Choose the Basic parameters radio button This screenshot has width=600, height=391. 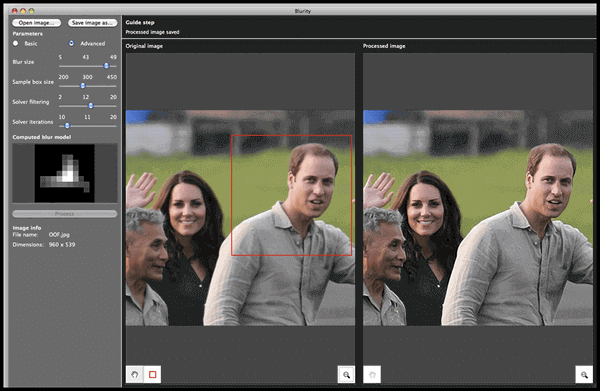(x=16, y=43)
